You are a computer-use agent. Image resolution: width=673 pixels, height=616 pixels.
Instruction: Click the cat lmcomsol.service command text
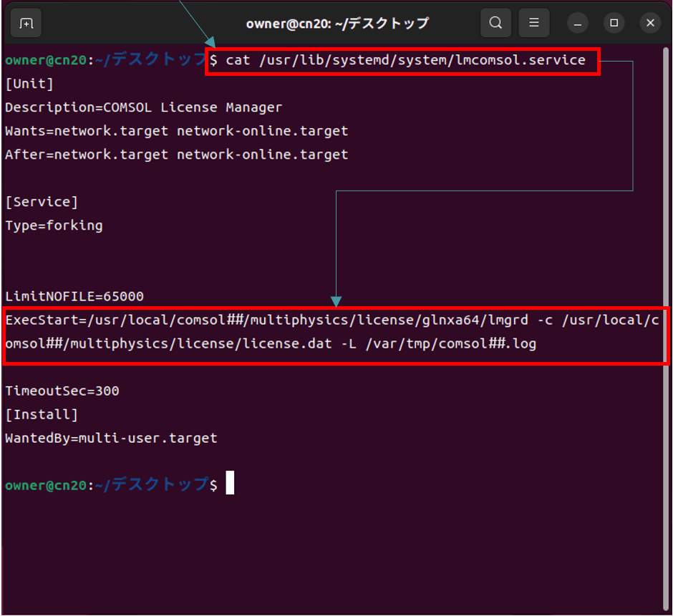click(x=405, y=61)
